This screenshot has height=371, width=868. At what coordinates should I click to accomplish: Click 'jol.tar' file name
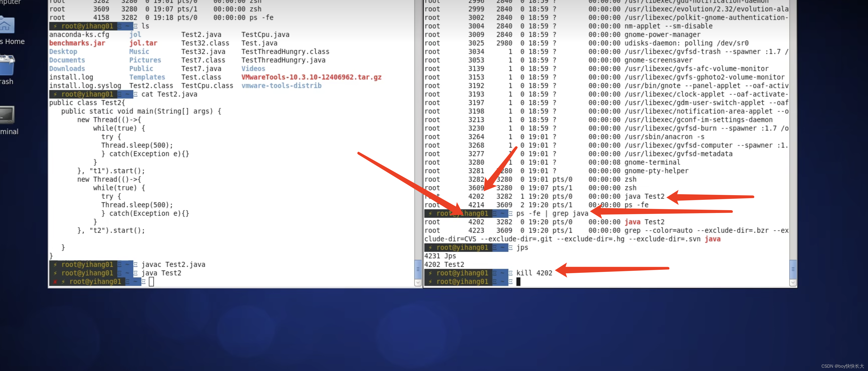143,43
